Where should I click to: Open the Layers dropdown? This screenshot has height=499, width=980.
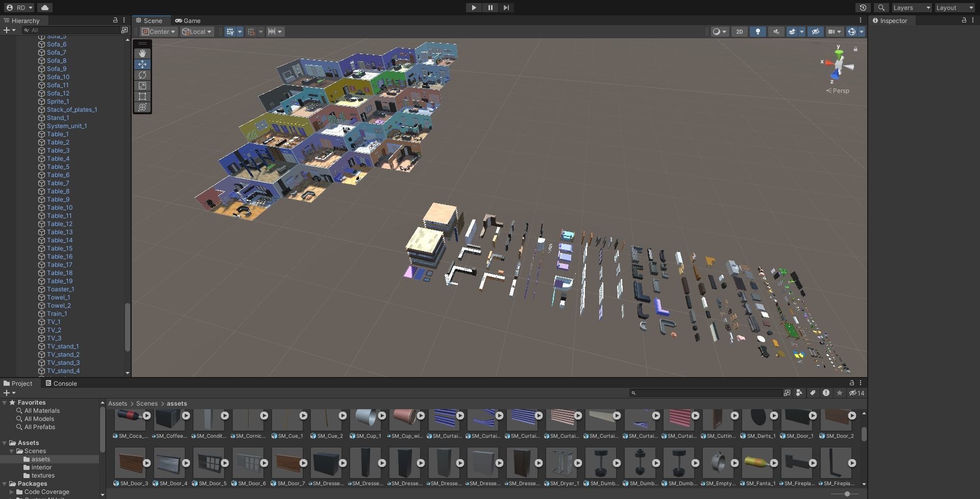click(x=912, y=8)
